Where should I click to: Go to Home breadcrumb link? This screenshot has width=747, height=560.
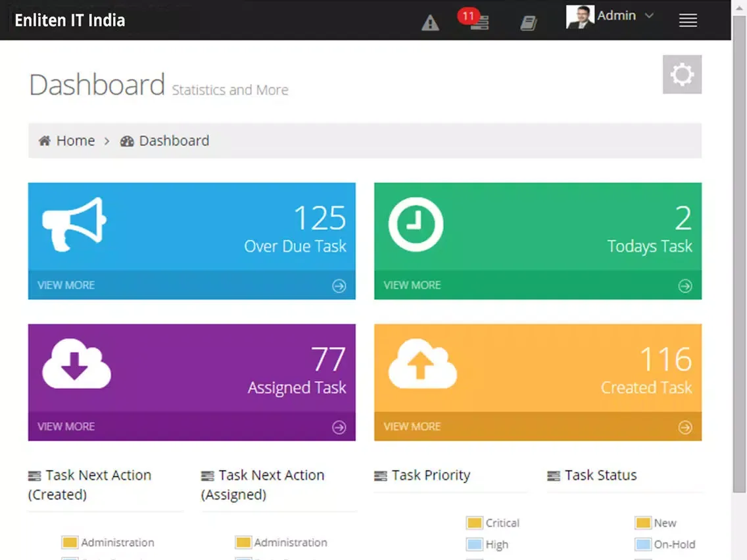(76, 141)
